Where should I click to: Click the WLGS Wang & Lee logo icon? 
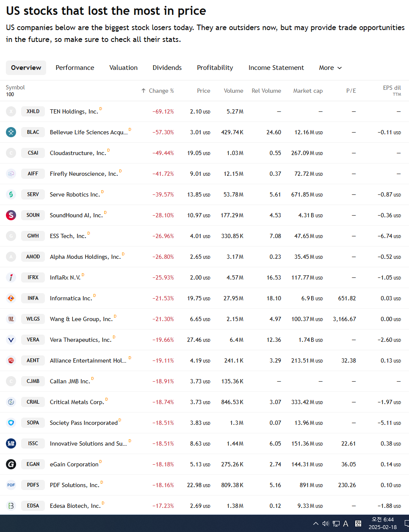pyautogui.click(x=11, y=319)
